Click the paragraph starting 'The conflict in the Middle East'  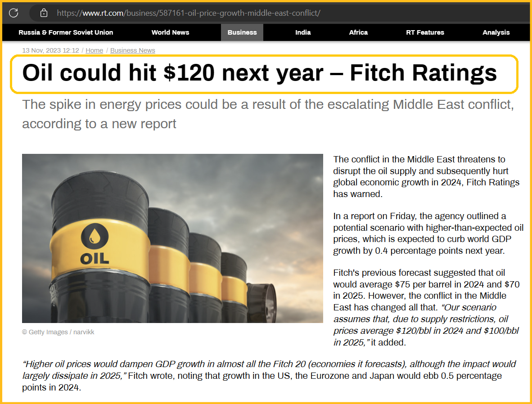click(426, 176)
